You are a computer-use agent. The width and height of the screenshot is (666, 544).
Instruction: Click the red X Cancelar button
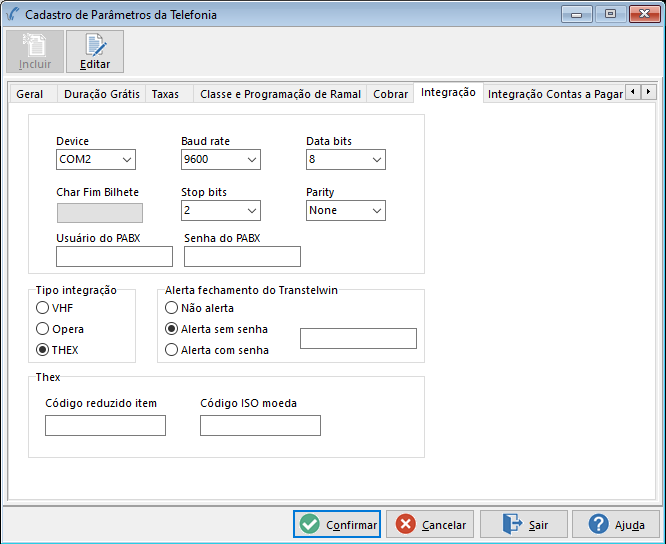[x=430, y=524]
